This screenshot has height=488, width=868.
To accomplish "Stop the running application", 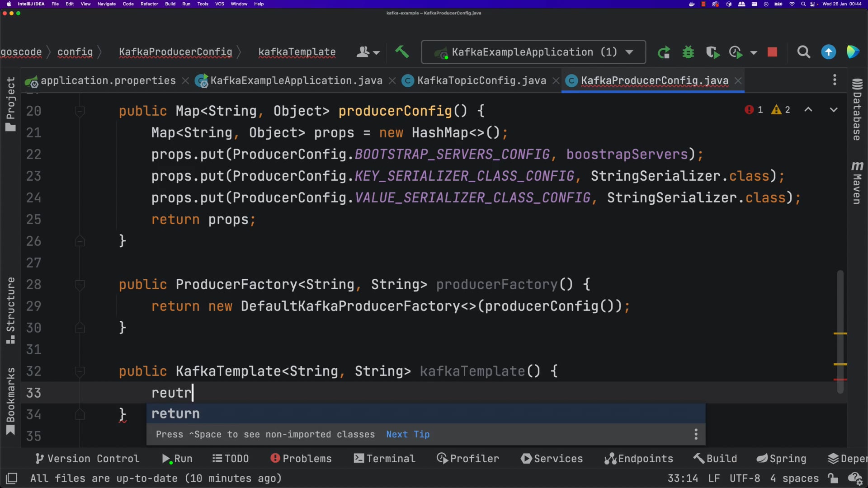I will pos(773,52).
